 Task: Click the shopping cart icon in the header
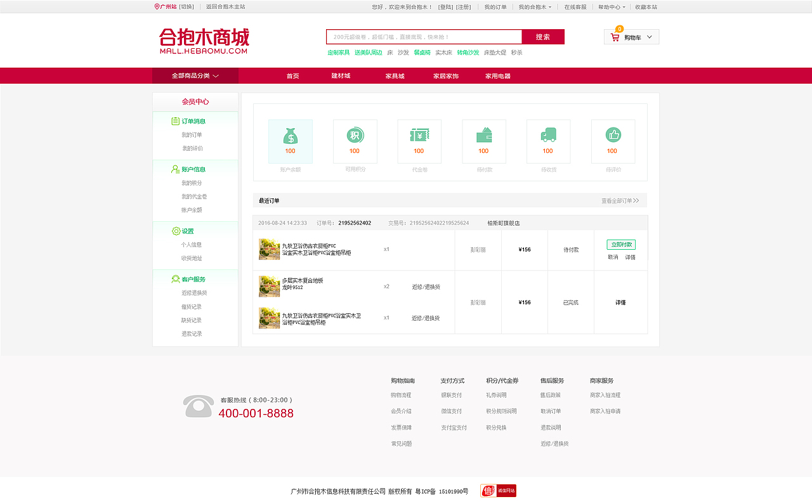click(613, 36)
